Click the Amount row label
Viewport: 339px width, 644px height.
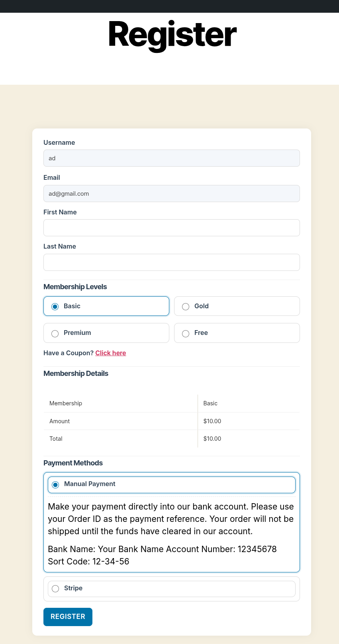60,421
